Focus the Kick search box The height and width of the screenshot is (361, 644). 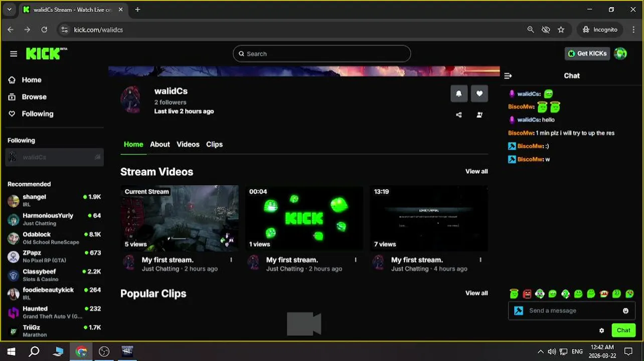tap(322, 54)
